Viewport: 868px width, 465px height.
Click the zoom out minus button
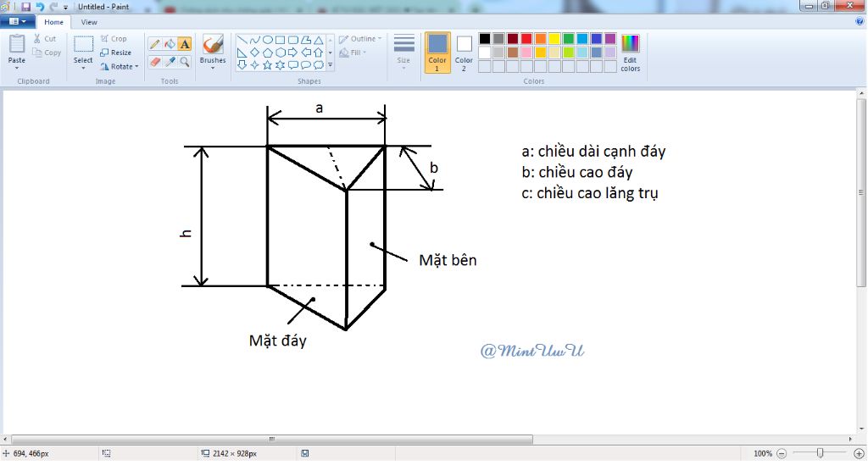pos(782,453)
